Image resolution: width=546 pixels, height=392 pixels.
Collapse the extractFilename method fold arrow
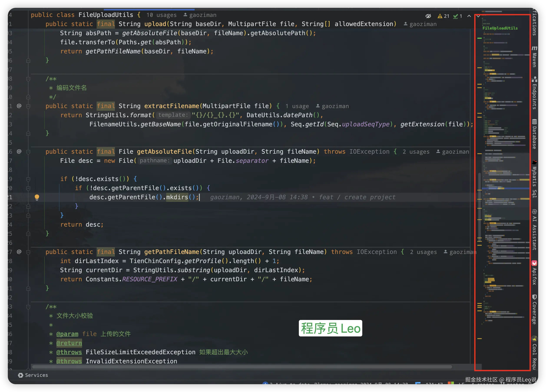tap(28, 106)
